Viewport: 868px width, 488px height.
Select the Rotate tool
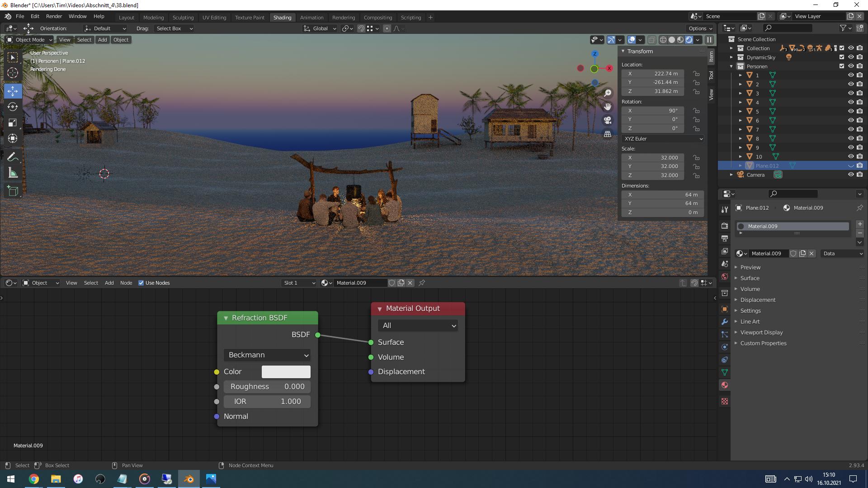(13, 107)
